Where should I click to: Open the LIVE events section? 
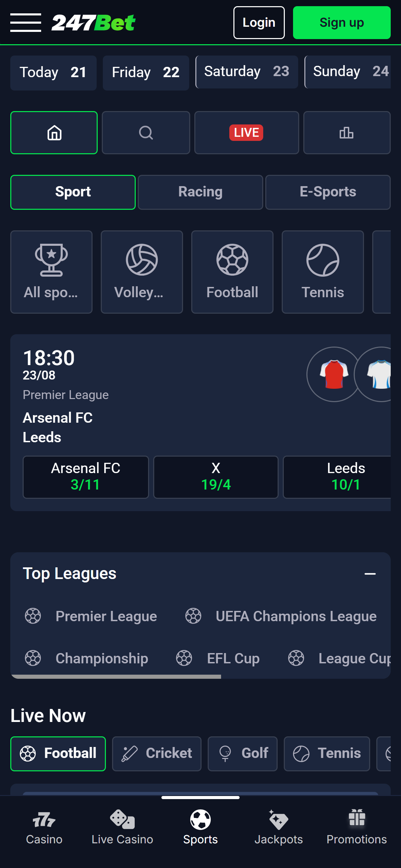point(246,133)
